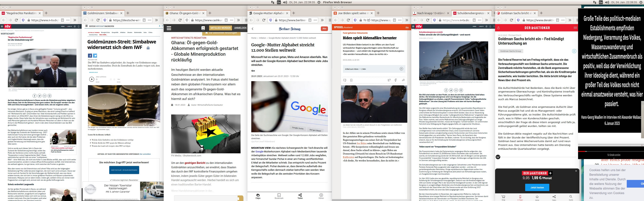Screen dimensions: 644x201
Task: Expand toolbar overflow in Der Aktionär window
Action: click(569, 20)
